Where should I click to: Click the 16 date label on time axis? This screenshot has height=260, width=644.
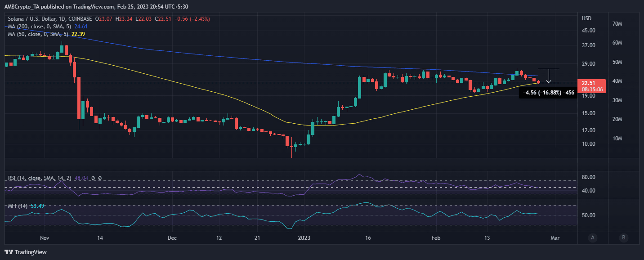[368, 238]
